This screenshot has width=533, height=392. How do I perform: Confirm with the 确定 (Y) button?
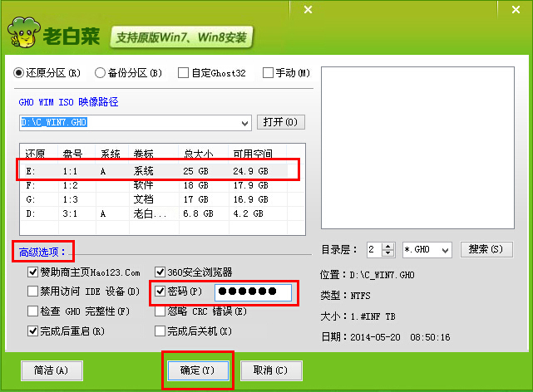pyautogui.click(x=198, y=370)
